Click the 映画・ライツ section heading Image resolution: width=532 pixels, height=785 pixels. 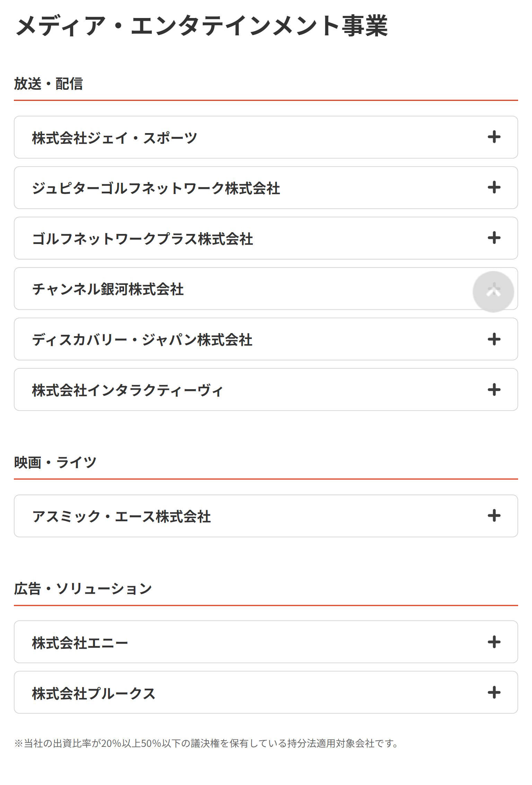click(55, 462)
